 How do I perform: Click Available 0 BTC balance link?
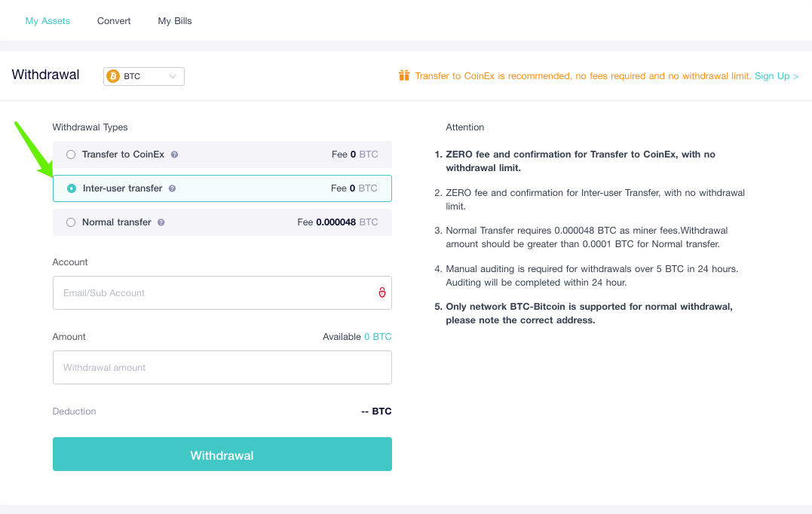(x=378, y=336)
